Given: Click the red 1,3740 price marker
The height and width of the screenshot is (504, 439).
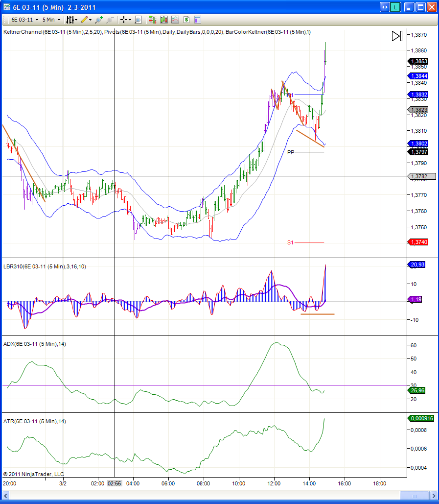Looking at the screenshot, I should point(418,242).
